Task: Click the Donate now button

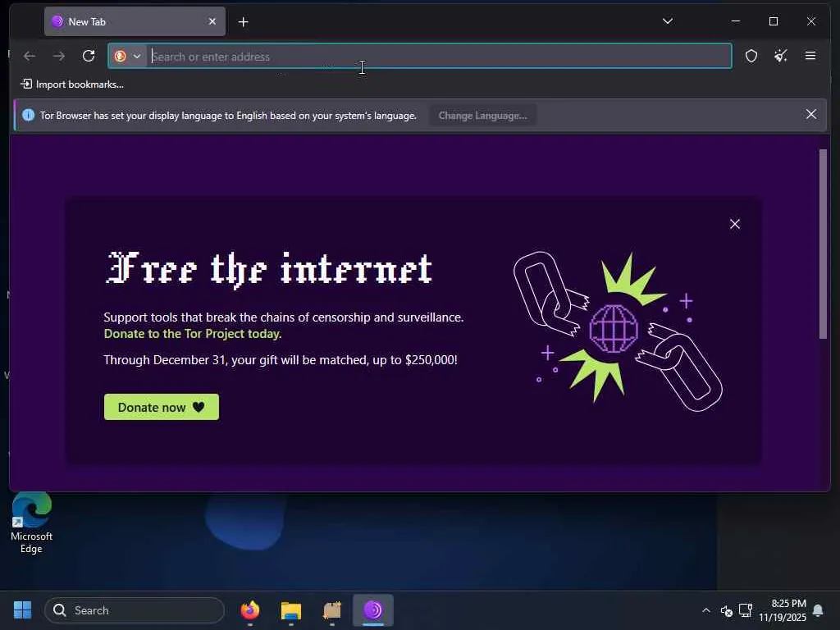Action: point(162,407)
